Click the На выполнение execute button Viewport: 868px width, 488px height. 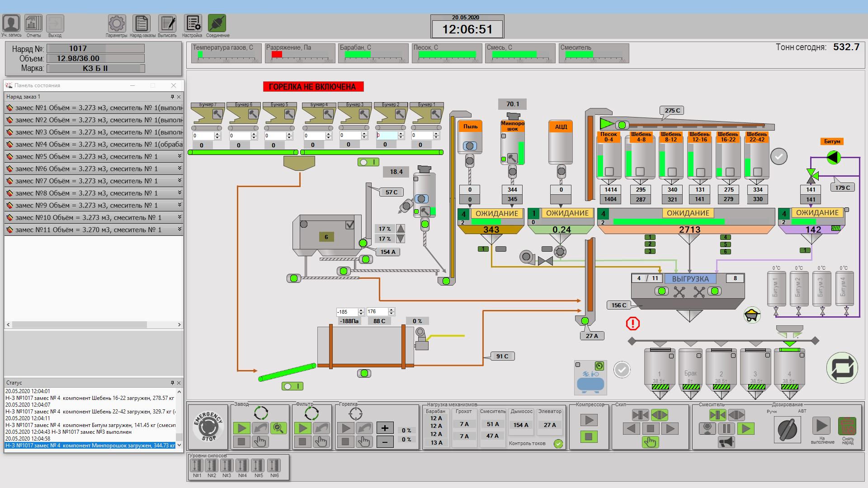[x=821, y=426]
